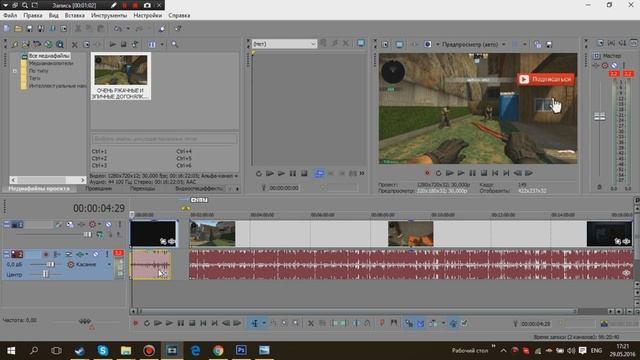Open the 'Правка' menu
Screen dimensions: 640x360
click(33, 16)
